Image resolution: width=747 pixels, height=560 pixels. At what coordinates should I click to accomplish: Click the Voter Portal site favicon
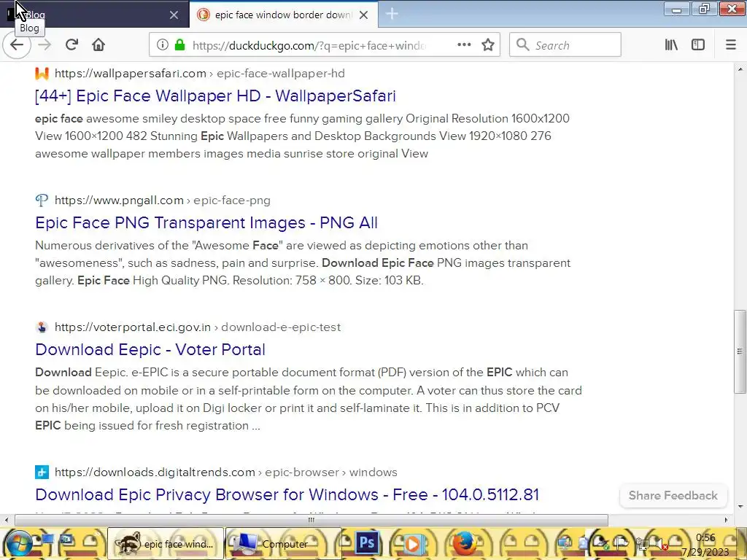coord(42,327)
